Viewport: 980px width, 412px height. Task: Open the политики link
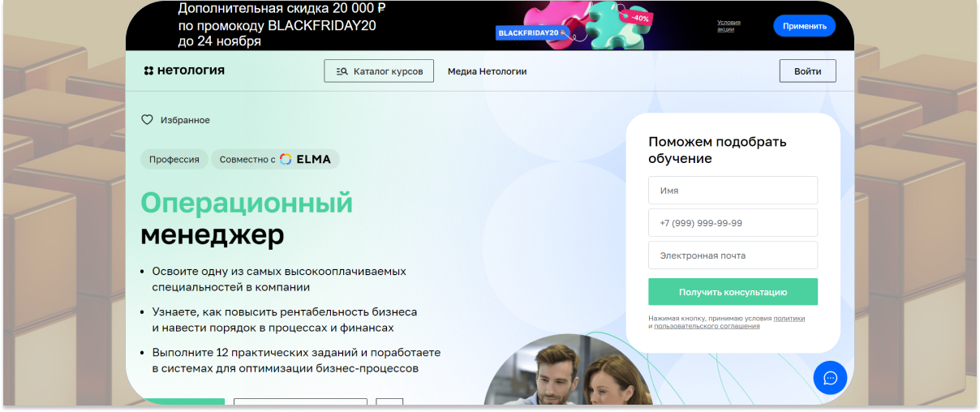coord(789,319)
